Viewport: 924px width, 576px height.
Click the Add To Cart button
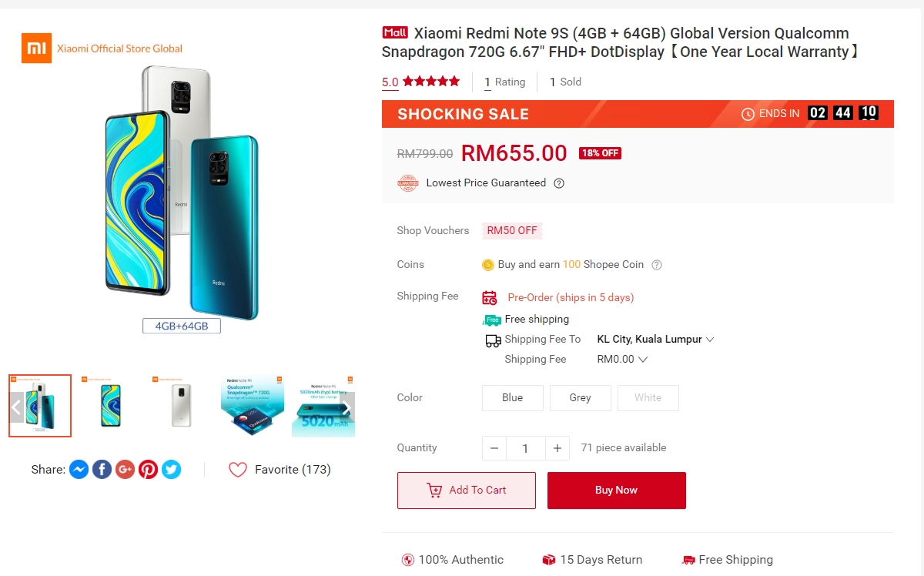point(466,491)
